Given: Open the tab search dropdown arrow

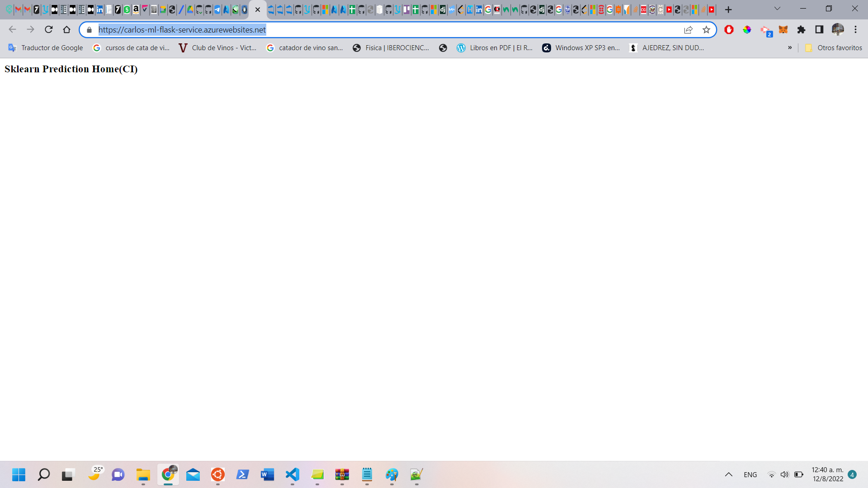Looking at the screenshot, I should 777,9.
